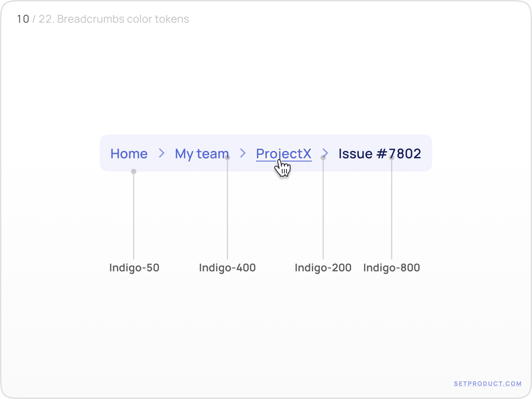
Task: Select the underlined ProjectX breadcrumb
Action: pos(284,154)
